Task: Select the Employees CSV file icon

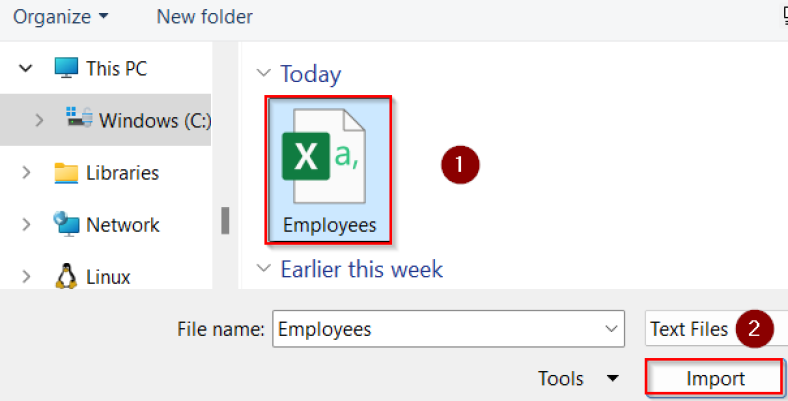Action: [328, 160]
